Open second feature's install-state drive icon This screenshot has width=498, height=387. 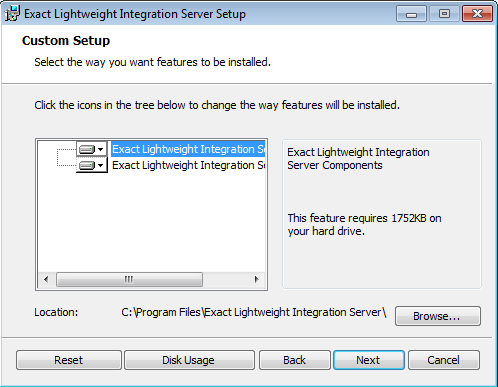coord(87,165)
